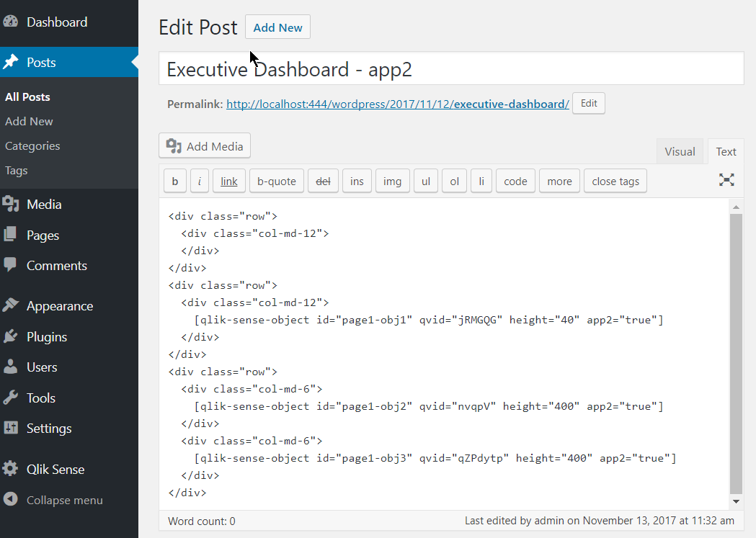This screenshot has width=756, height=538.
Task: Open the executive-dashboard permalink
Action: 398,104
